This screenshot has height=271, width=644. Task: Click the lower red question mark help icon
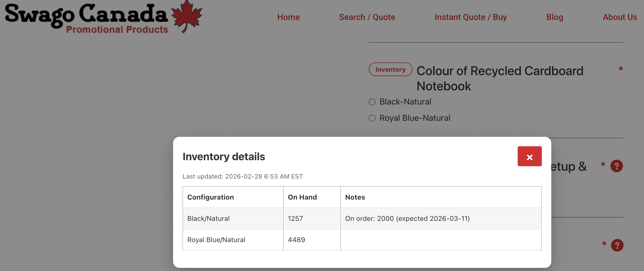tap(617, 245)
